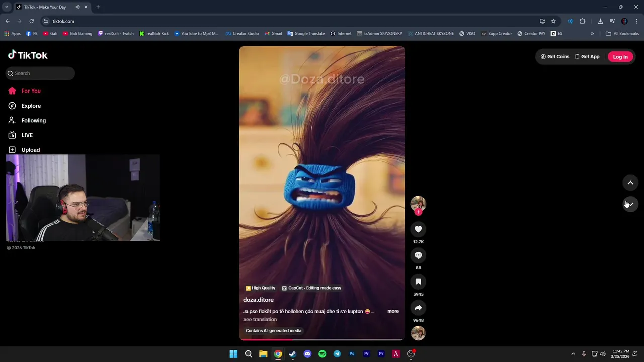Open Chrome's three-dot menu
Screen dimensions: 644x362
(x=636, y=21)
